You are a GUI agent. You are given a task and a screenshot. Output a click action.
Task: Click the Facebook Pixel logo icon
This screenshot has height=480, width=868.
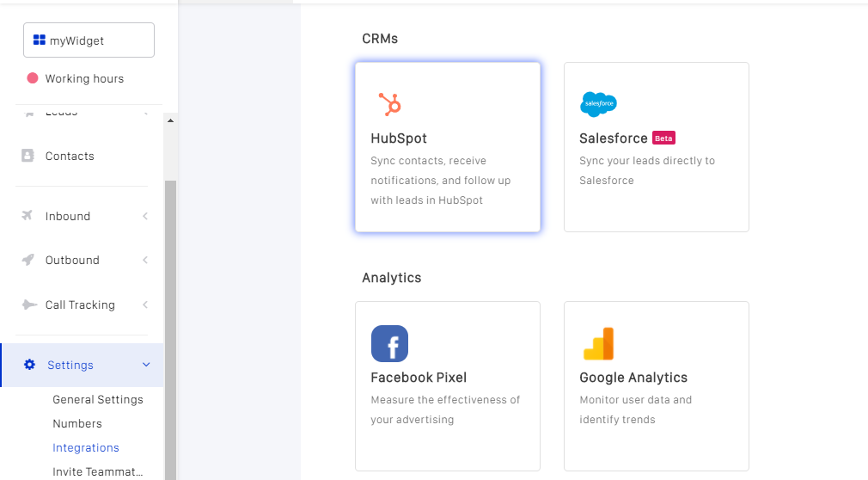coord(389,343)
